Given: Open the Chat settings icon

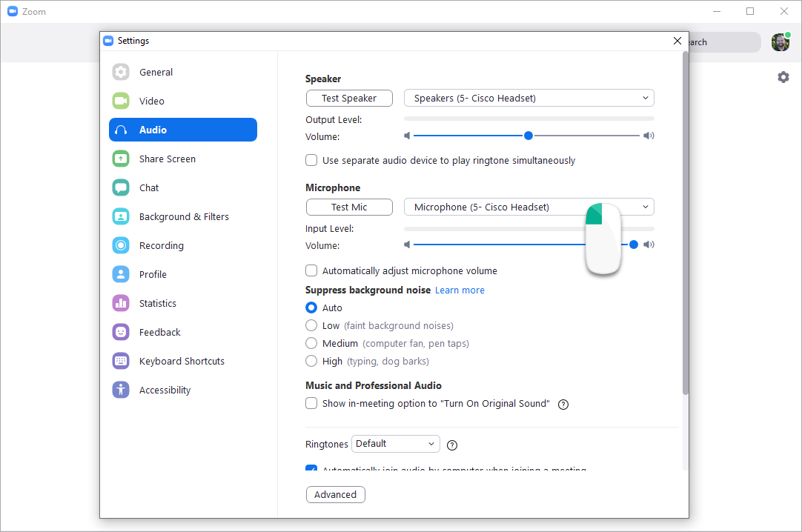Looking at the screenshot, I should point(121,187).
